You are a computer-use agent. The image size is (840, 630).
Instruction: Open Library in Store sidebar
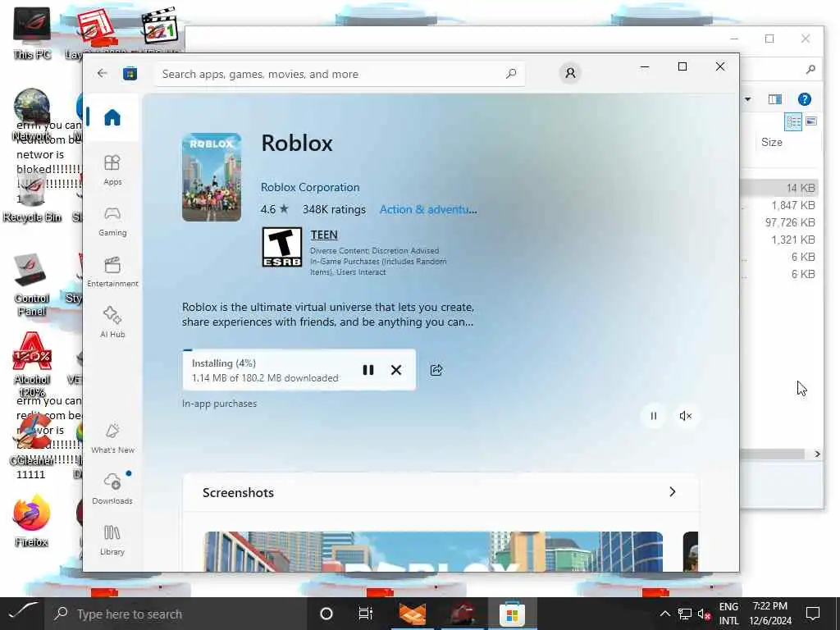pyautogui.click(x=112, y=540)
